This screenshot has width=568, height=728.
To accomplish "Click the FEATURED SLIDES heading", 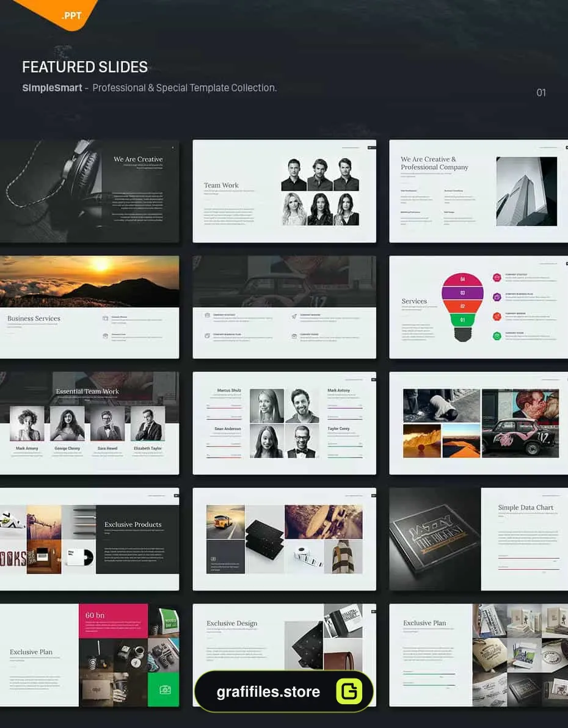I will pos(85,67).
